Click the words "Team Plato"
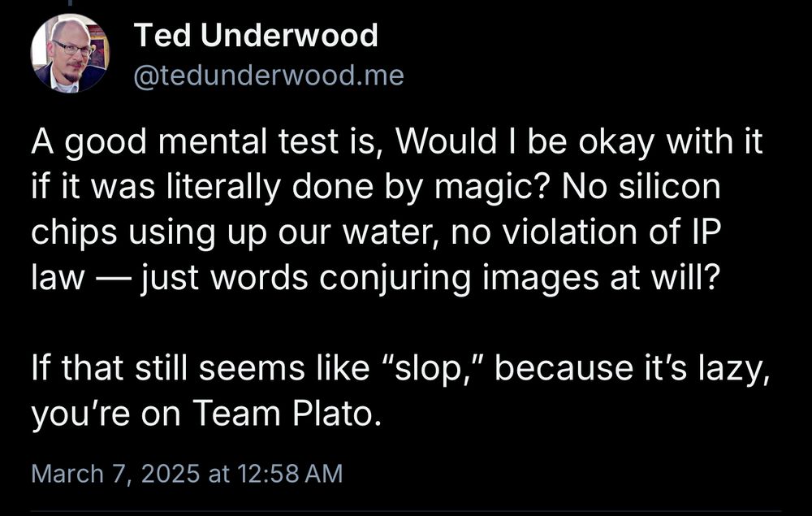This screenshot has height=516, width=812. point(284,415)
